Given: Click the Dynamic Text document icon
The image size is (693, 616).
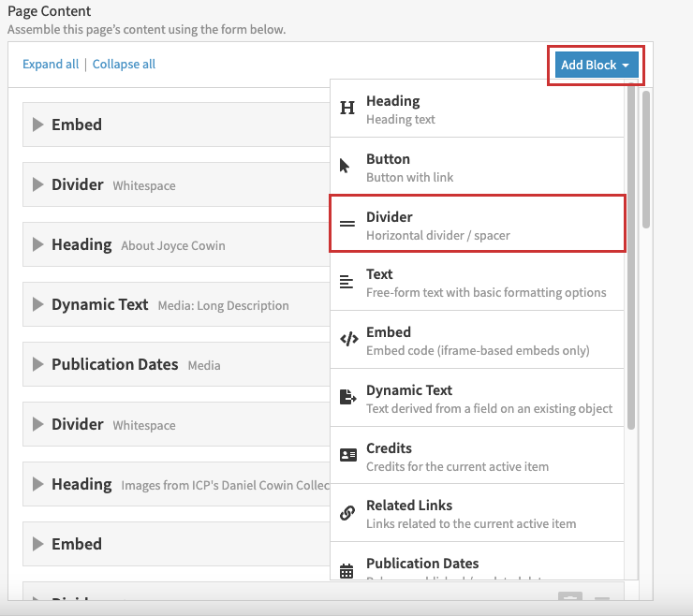Looking at the screenshot, I should point(347,398).
